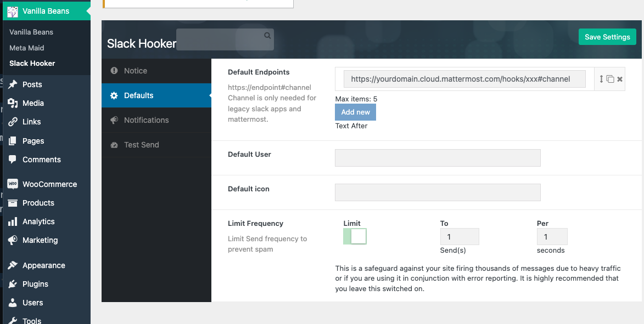Click the Links chain icon
Viewport: 644px width, 324px height.
coord(13,122)
